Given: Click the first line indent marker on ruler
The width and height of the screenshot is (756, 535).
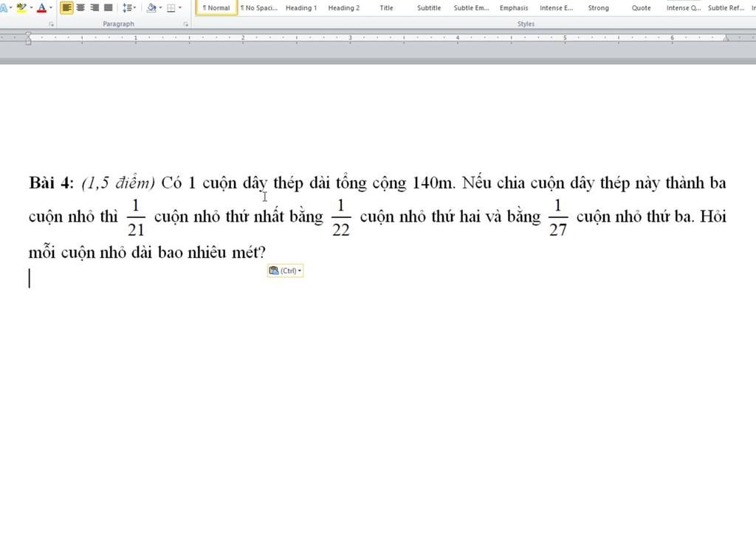Looking at the screenshot, I should 29,35.
